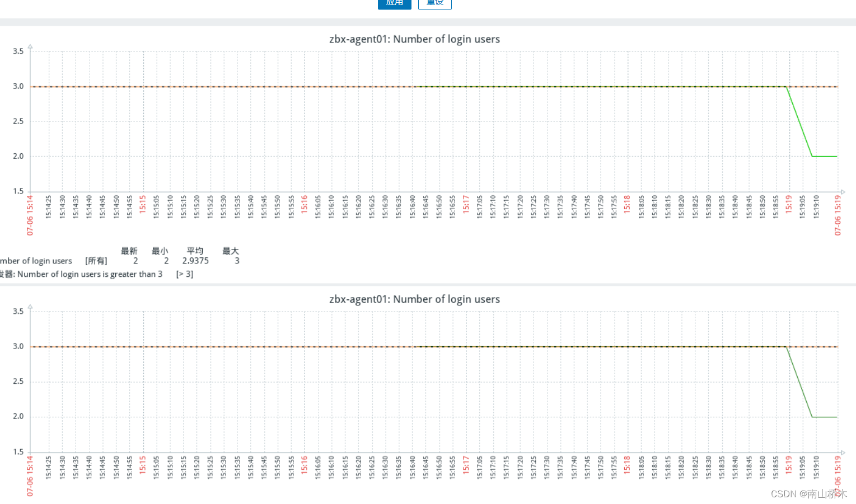856x504 pixels.
Task: Click the blue 应用 apply button
Action: pos(395,3)
